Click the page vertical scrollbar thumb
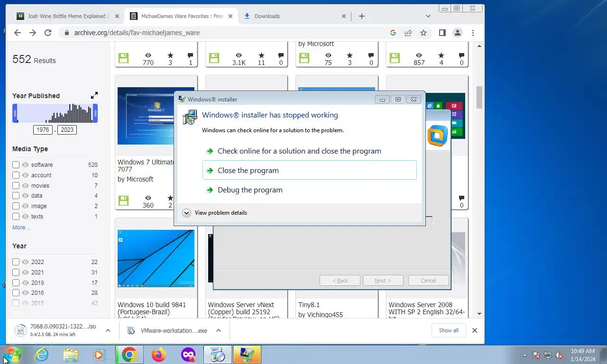This screenshot has height=364, width=607. click(479, 97)
